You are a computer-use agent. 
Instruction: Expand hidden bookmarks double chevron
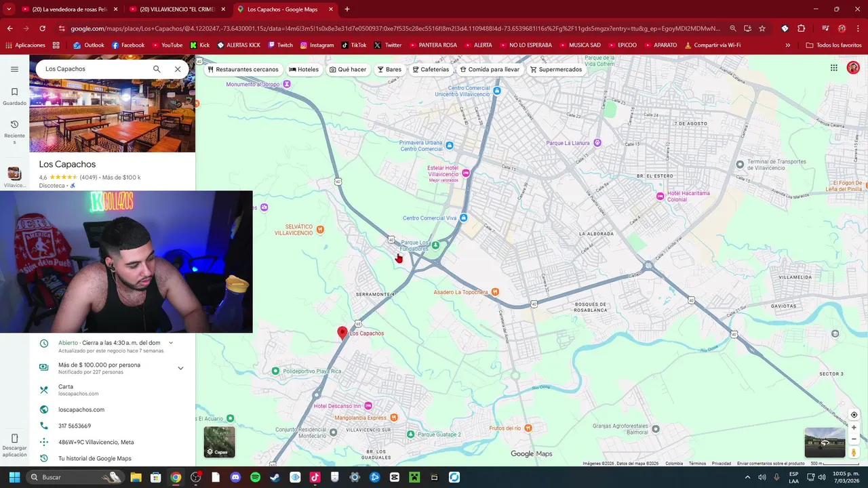787,45
